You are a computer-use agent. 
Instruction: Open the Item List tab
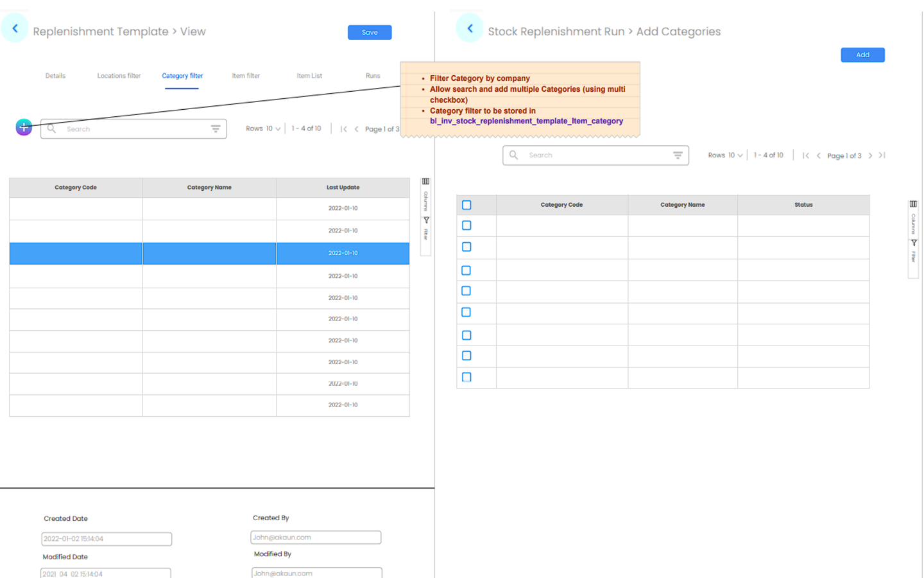[x=309, y=76]
